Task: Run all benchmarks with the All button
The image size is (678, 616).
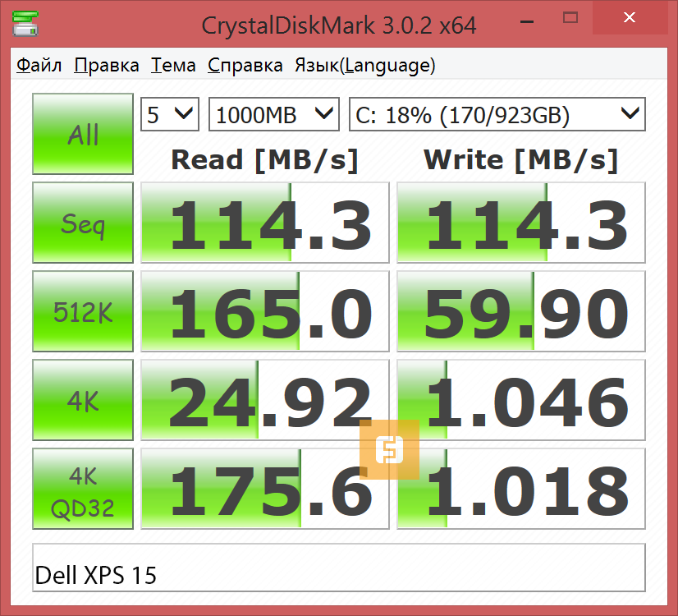Action: tap(82, 134)
